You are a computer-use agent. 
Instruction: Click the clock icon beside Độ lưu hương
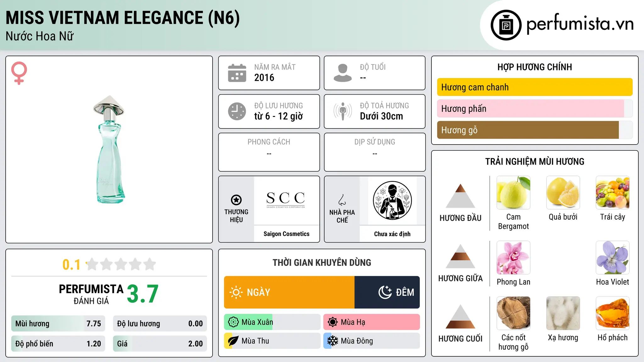click(x=237, y=111)
